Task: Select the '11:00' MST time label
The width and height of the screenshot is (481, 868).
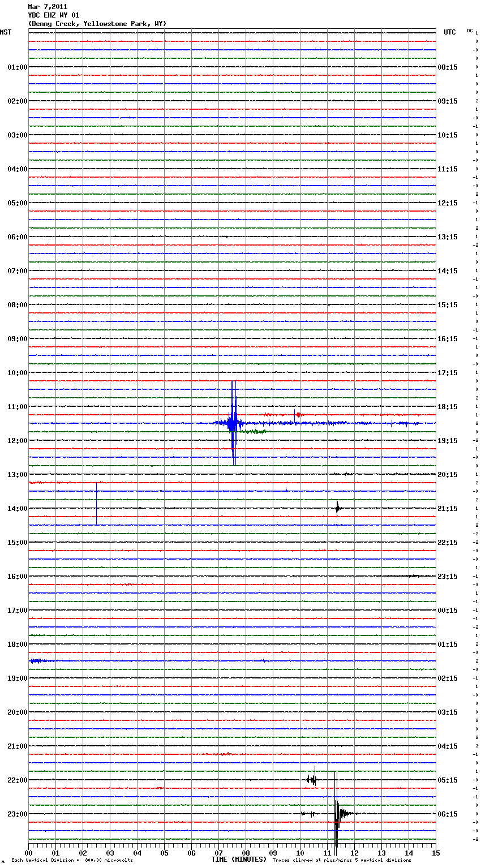Action: pyautogui.click(x=18, y=407)
